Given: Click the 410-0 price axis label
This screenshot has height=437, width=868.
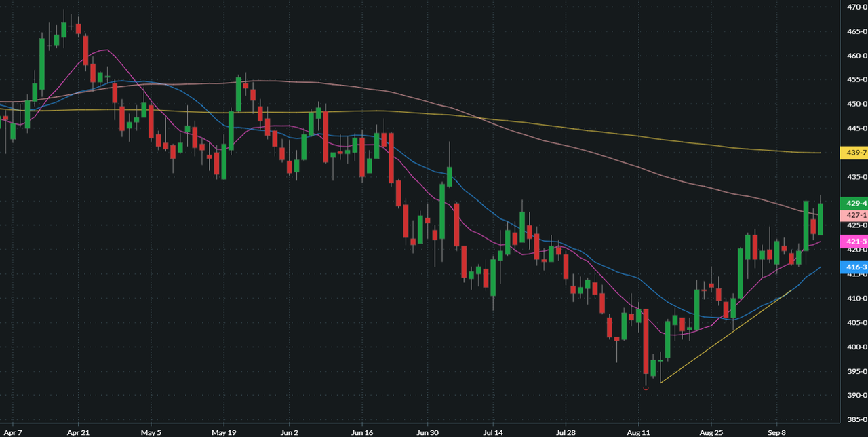Looking at the screenshot, I should coord(857,298).
